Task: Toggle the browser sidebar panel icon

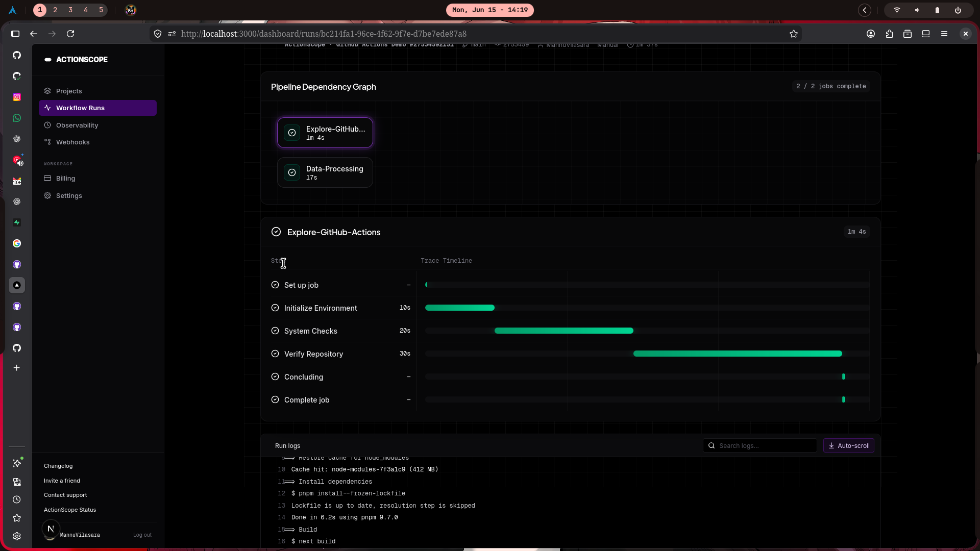Action: pyautogui.click(x=15, y=34)
